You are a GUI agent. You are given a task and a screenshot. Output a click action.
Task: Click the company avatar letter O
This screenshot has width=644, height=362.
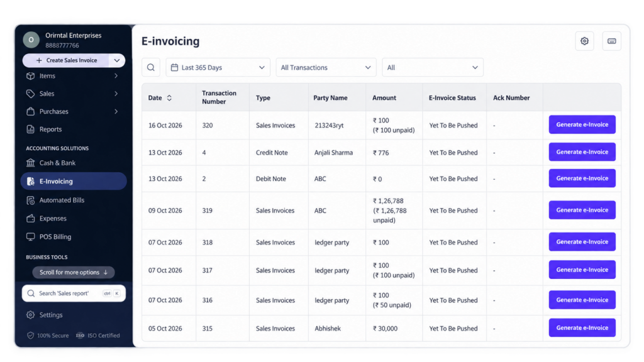31,40
